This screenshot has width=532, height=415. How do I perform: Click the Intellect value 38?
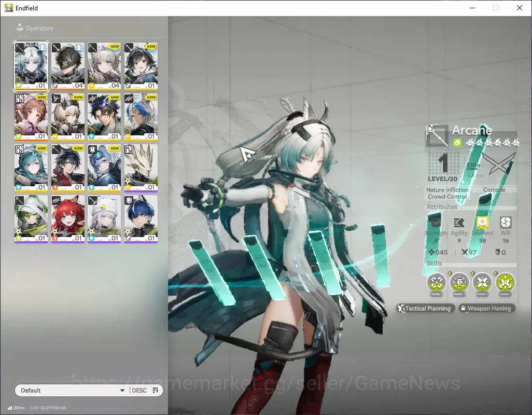click(x=482, y=240)
